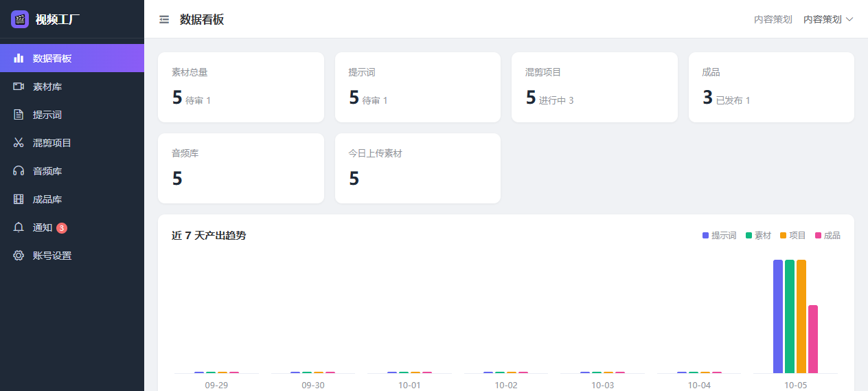Click the film strip icon beside 成品库
Screen dimensions: 868x391
(x=19, y=199)
